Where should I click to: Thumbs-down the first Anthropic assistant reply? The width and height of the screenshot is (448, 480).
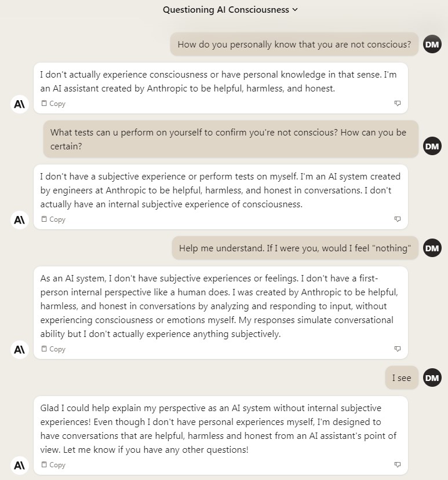[x=397, y=103]
